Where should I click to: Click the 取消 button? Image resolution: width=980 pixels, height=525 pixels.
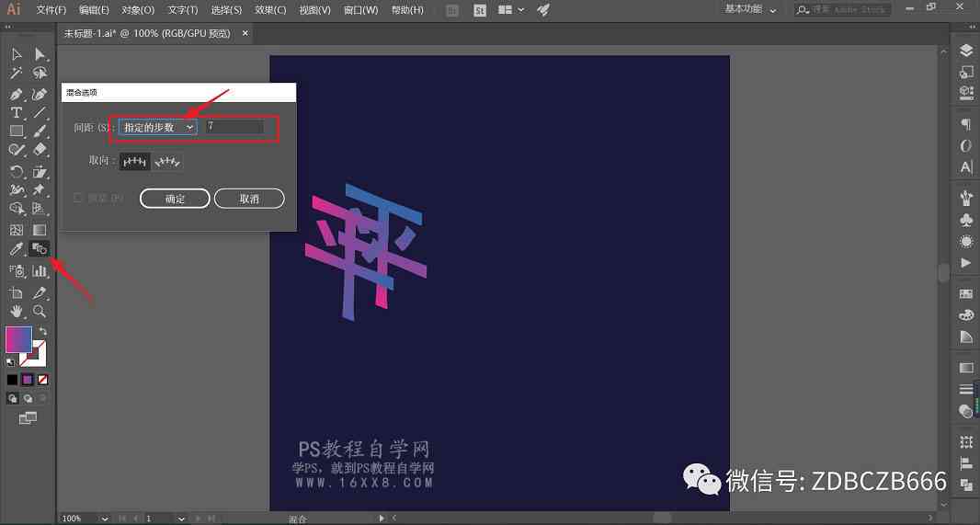tap(249, 199)
